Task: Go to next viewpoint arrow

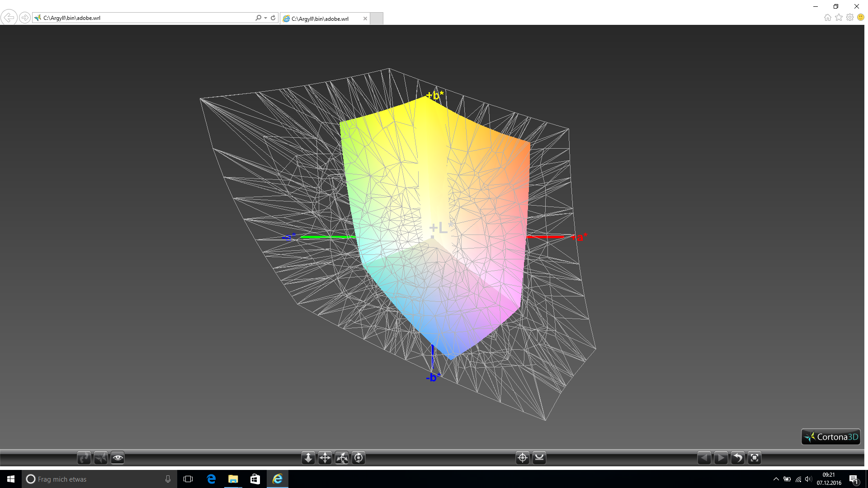Action: point(721,458)
